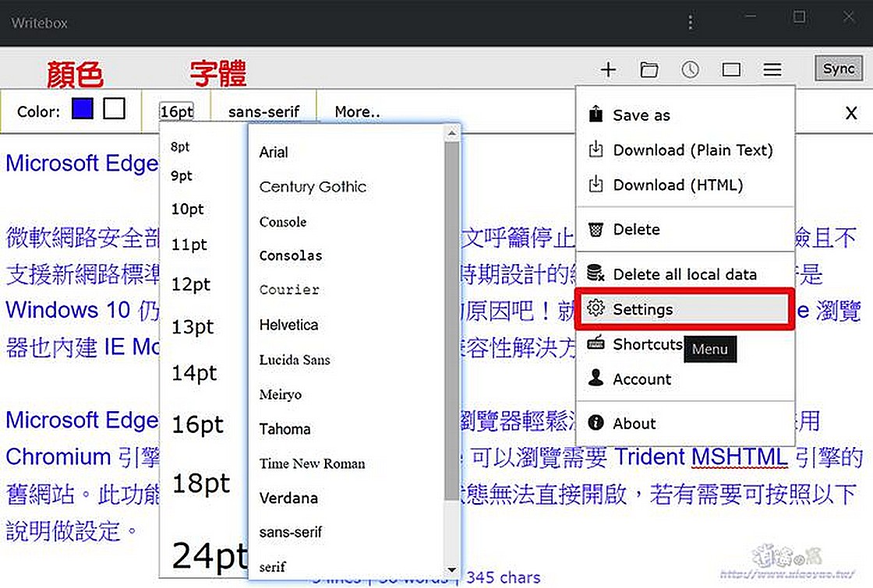The width and height of the screenshot is (873, 588).
Task: Choose the Tahoma font
Action: [x=285, y=429]
